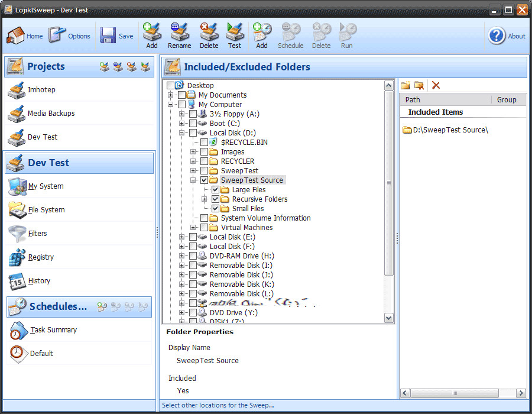Select the DVD Drive (Y:) tree label
The width and height of the screenshot is (532, 414).
pyautogui.click(x=233, y=313)
